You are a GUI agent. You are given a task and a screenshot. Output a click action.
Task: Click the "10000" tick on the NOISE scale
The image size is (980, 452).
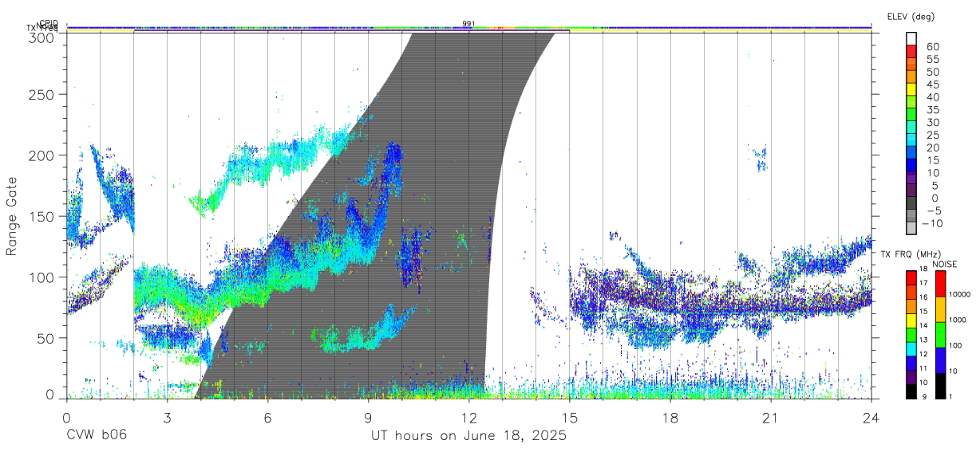(961, 294)
